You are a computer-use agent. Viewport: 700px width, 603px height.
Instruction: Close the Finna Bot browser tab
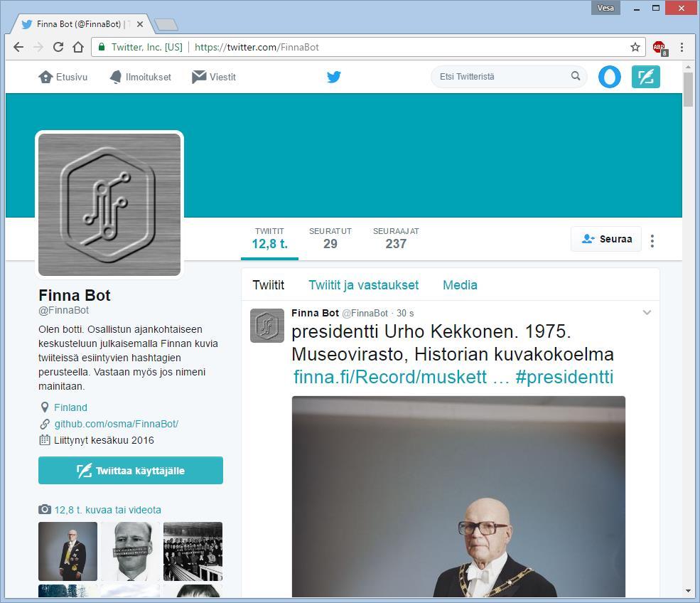pyautogui.click(x=140, y=24)
